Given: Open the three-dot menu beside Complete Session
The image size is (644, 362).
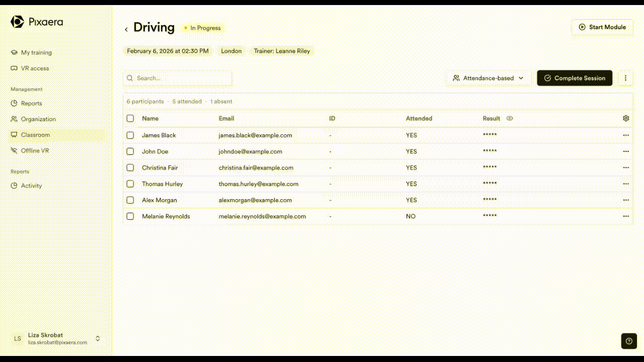Looking at the screenshot, I should point(625,78).
